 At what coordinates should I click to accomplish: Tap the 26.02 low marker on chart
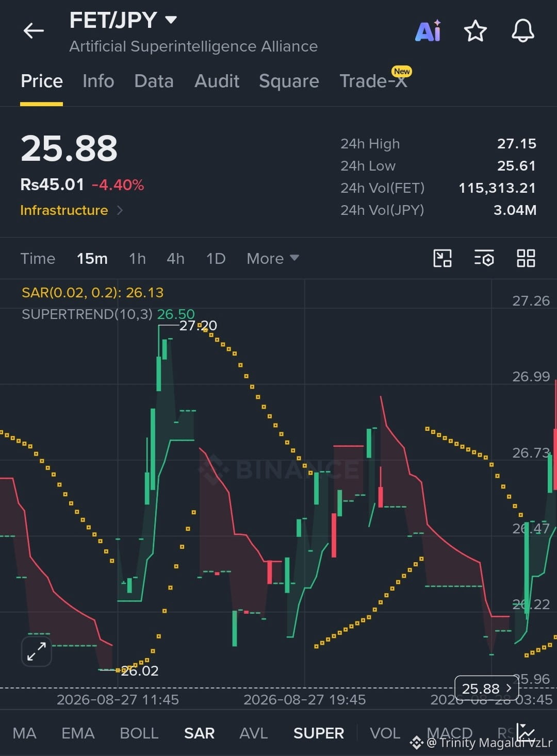(x=139, y=670)
